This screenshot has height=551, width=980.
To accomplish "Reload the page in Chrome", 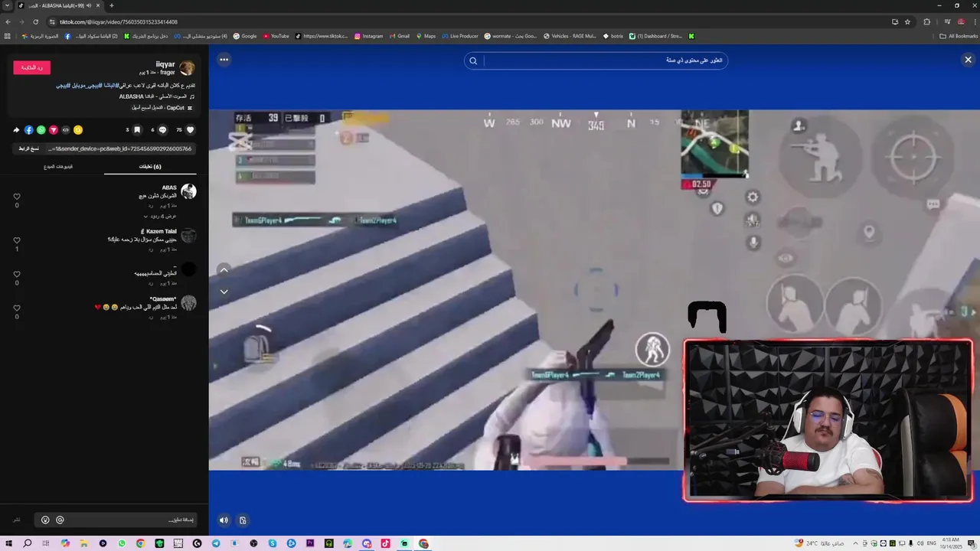I will click(35, 22).
